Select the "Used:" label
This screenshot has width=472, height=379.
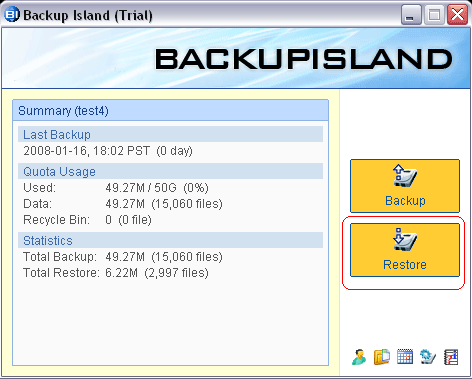40,188
